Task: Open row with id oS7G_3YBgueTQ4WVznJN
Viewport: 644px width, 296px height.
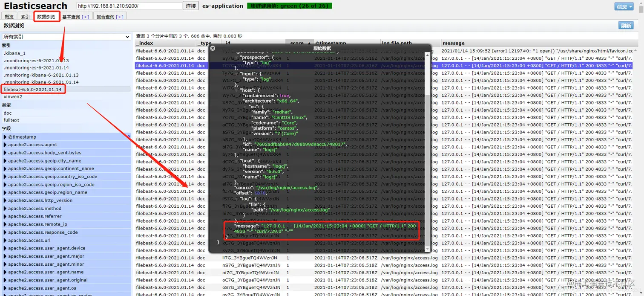Action: [384, 287]
